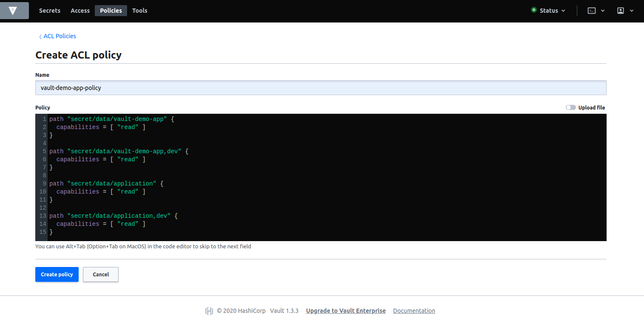Expand the Status dropdown

click(x=548, y=11)
